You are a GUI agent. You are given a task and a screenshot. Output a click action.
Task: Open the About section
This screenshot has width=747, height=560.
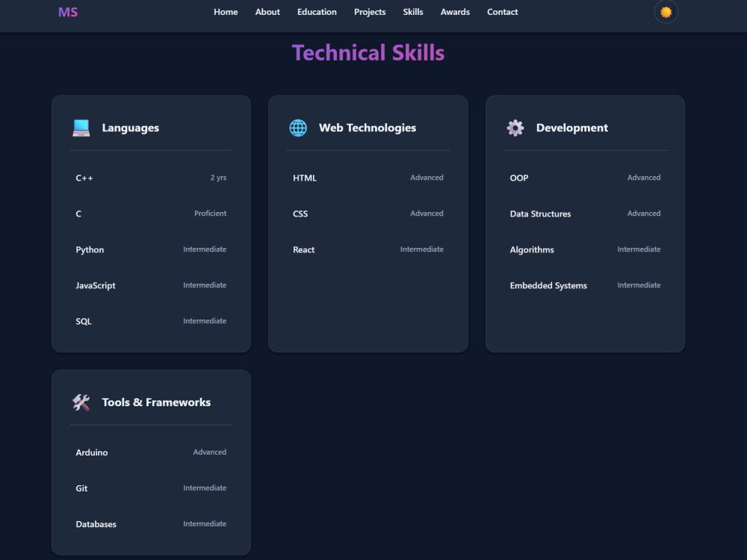[x=267, y=12]
